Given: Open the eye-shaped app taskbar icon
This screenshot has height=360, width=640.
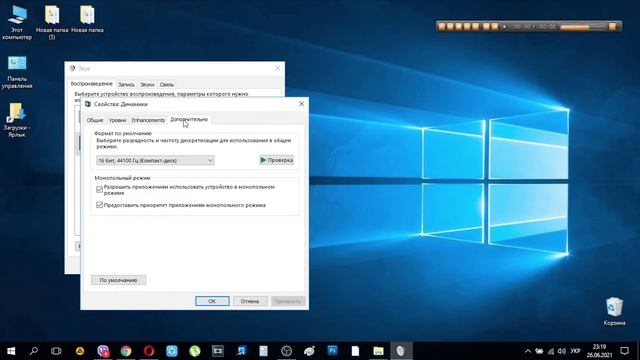Looking at the screenshot, I should coord(309,351).
